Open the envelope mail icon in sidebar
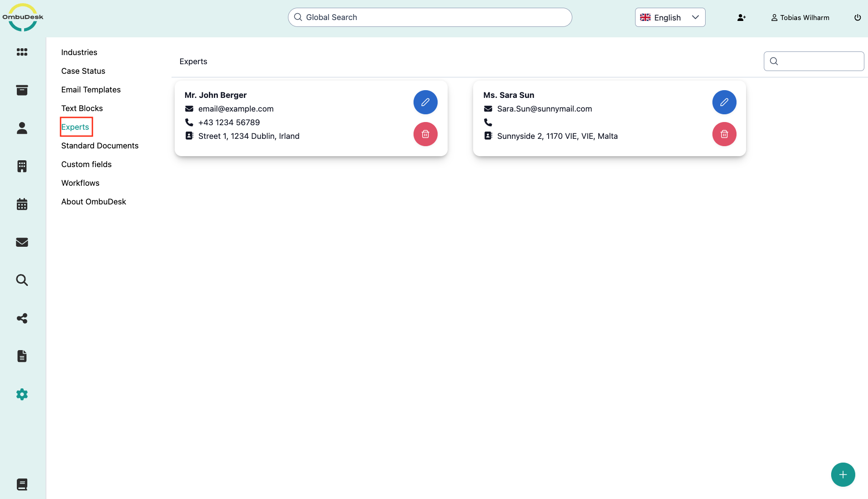The image size is (868, 499). (22, 242)
